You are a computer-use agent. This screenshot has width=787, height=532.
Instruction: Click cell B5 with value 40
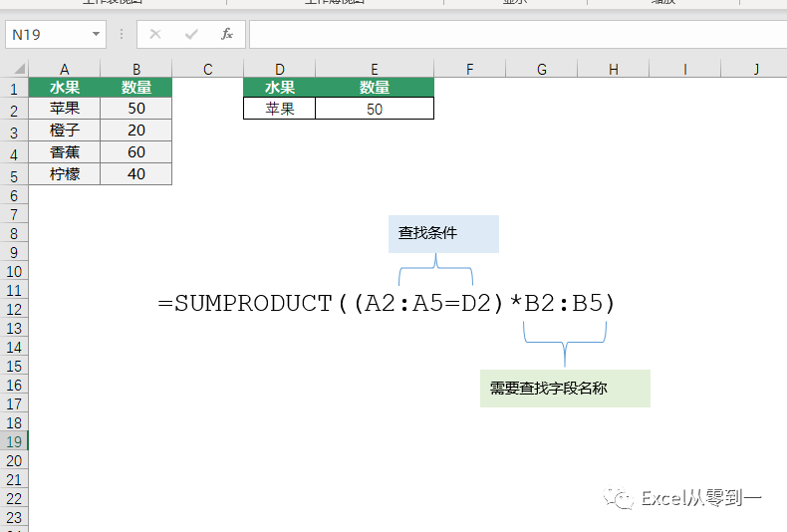(136, 174)
